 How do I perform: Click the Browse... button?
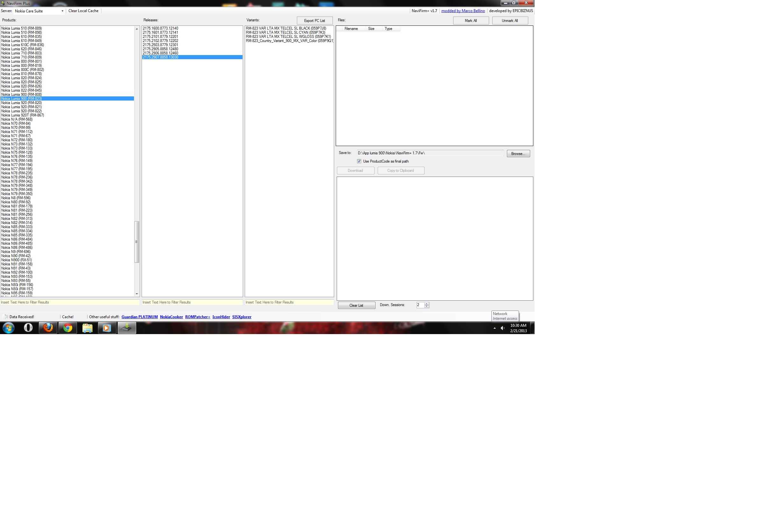pos(518,154)
